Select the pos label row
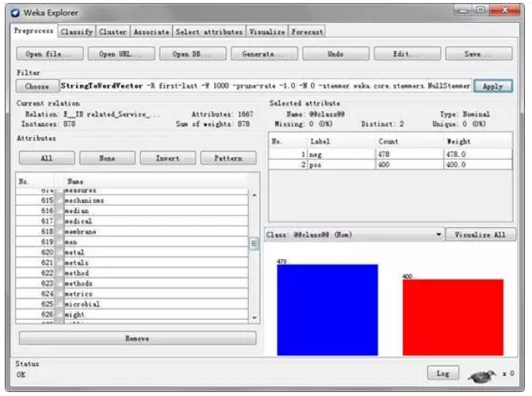532x396 pixels. coord(390,165)
